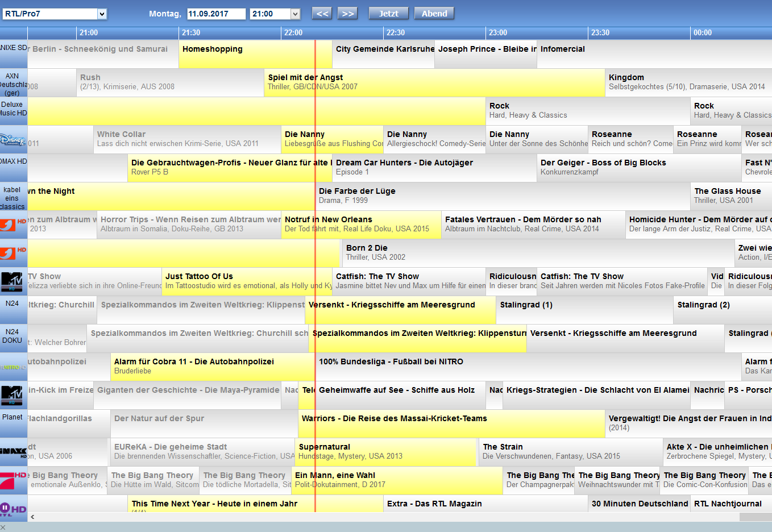Screen dimensions: 772x532
Task: Open the Born 2 Die programme
Action: point(538,253)
